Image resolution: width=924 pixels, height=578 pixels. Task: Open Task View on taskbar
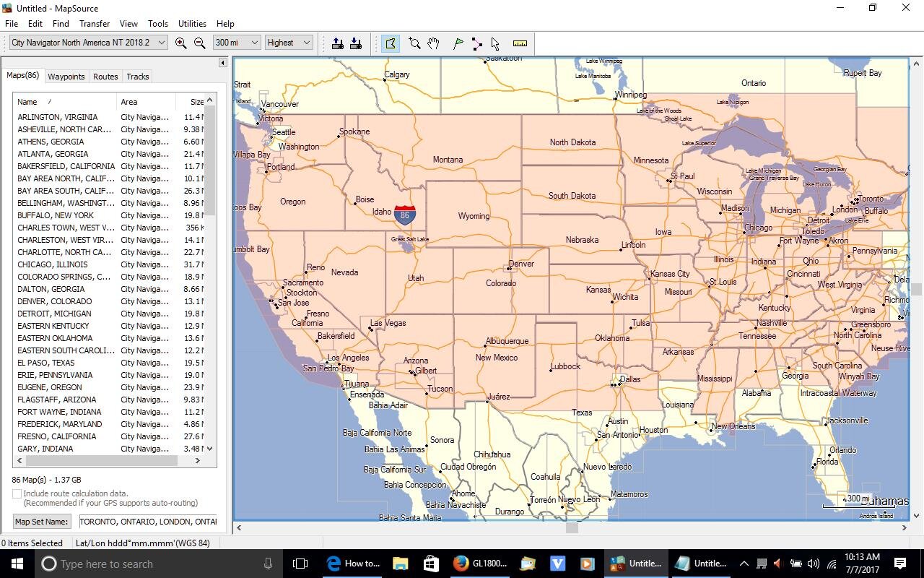click(300, 564)
